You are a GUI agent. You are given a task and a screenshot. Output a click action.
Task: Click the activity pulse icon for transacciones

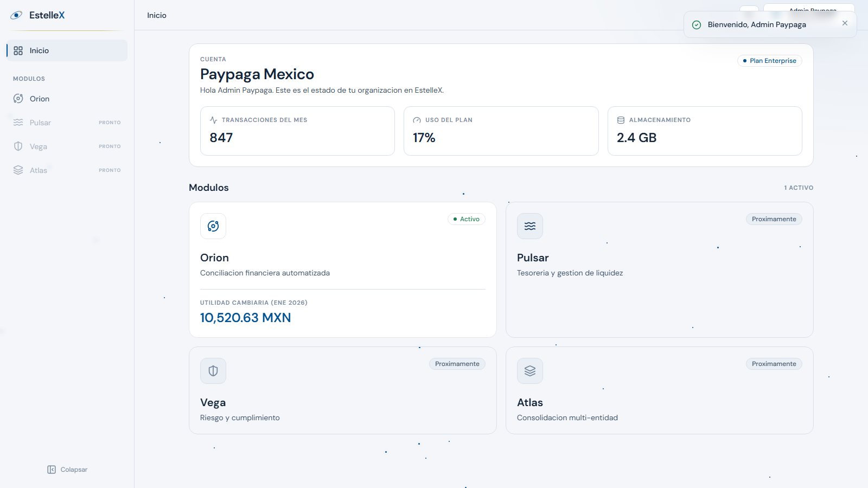click(213, 120)
